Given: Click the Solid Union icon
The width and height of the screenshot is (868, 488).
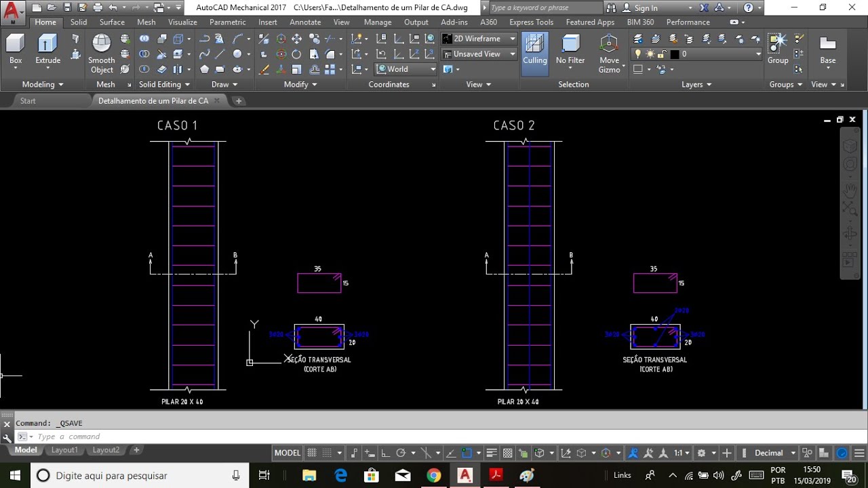Looking at the screenshot, I should click(144, 39).
